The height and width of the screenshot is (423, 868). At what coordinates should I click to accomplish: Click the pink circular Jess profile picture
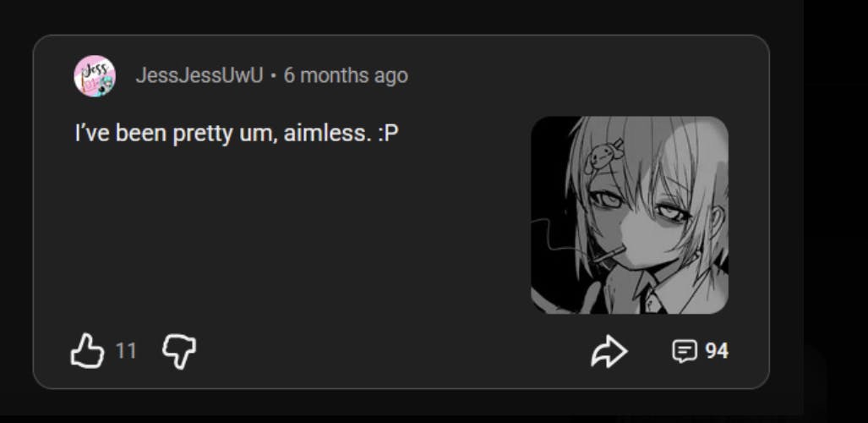[95, 76]
